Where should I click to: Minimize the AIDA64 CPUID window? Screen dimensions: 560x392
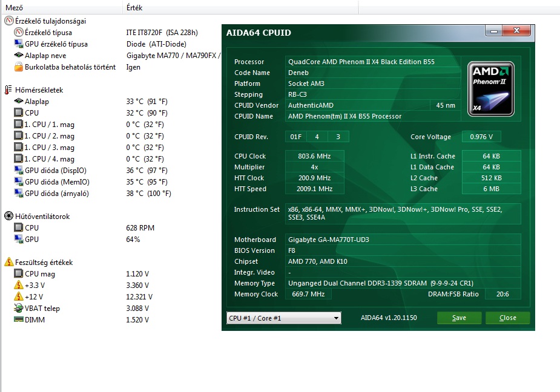click(493, 31)
